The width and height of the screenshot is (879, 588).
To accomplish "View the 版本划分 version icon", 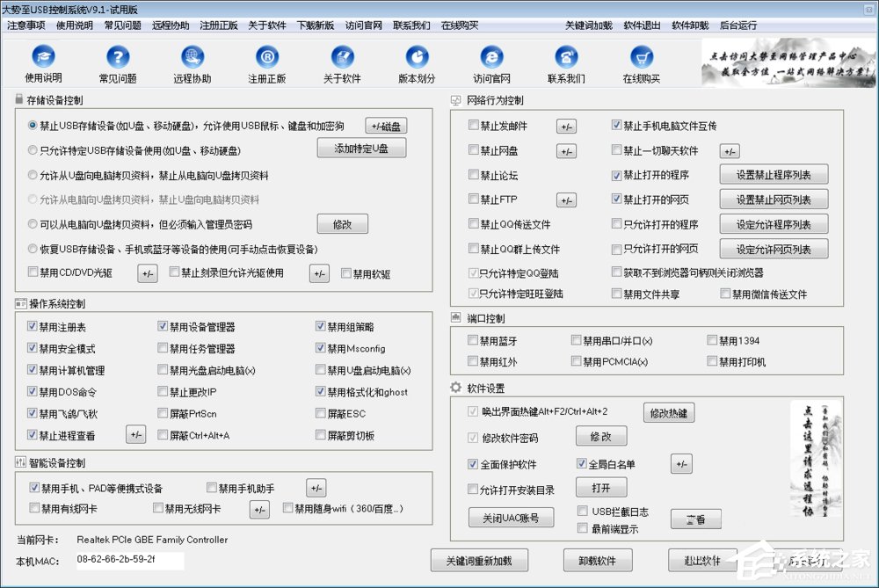I will 416,63.
